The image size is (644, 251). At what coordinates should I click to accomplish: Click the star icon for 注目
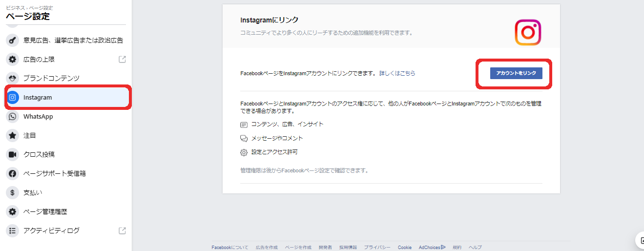[12, 135]
